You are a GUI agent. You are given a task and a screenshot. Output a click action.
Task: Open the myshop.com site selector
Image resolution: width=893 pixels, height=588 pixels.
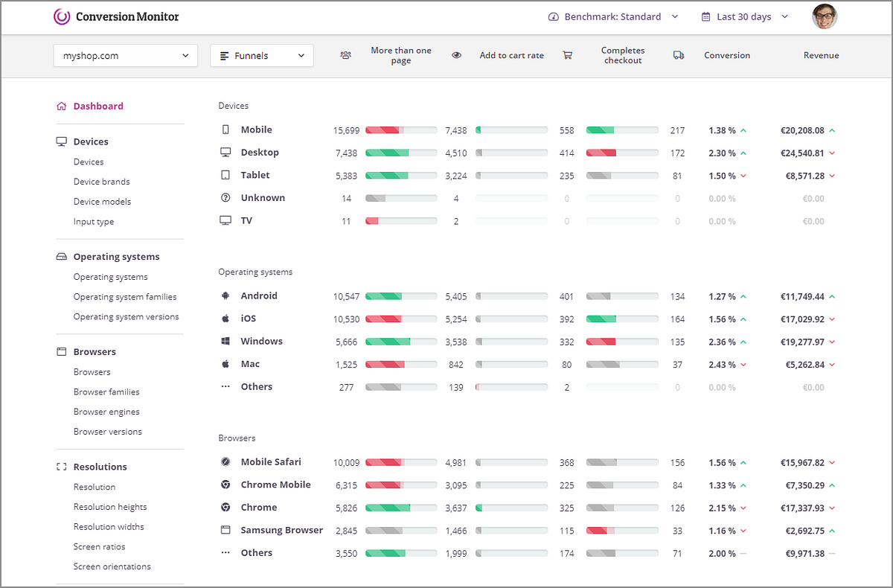[125, 55]
